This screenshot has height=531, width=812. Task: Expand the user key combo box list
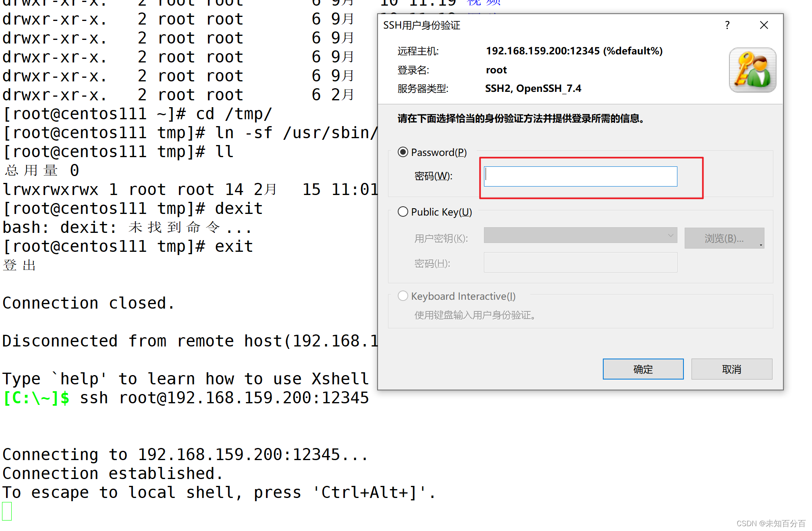click(670, 236)
